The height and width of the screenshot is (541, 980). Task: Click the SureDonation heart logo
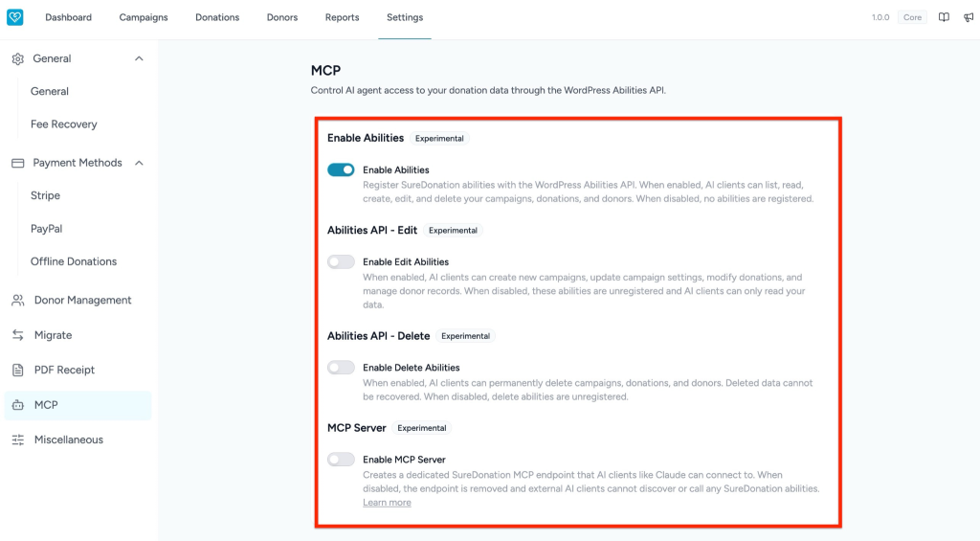pyautogui.click(x=15, y=17)
